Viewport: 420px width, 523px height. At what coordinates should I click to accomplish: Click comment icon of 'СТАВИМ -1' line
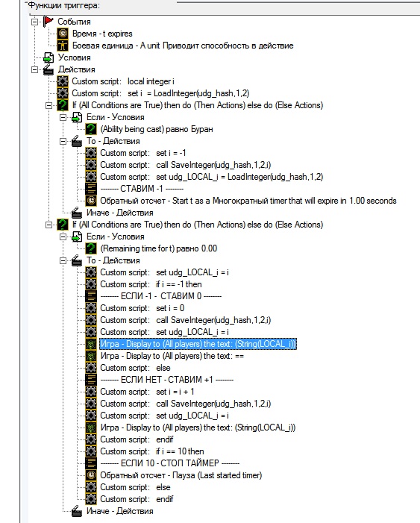click(91, 189)
